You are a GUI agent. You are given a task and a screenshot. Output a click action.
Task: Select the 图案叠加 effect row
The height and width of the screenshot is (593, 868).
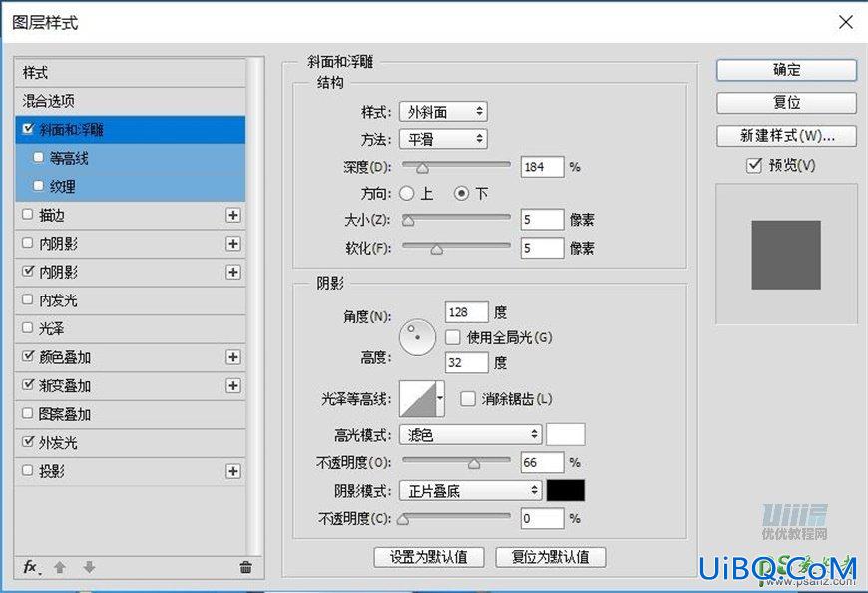pyautogui.click(x=130, y=414)
